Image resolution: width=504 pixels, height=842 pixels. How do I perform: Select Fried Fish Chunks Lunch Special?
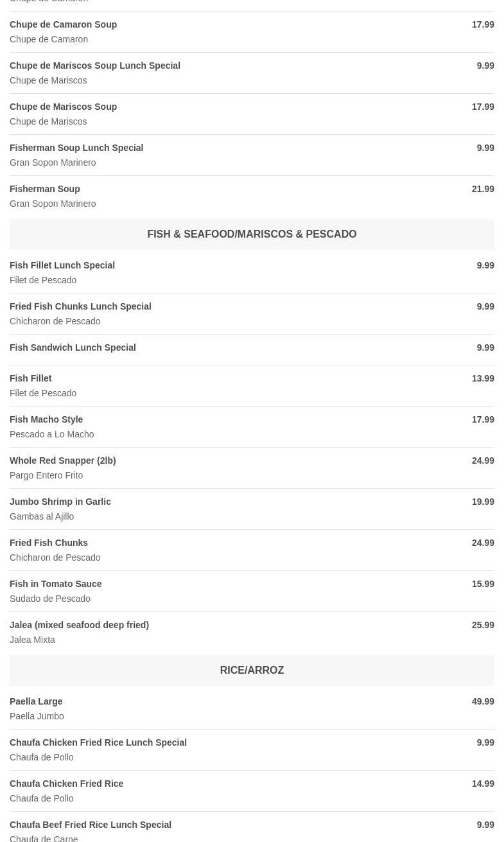tap(80, 306)
